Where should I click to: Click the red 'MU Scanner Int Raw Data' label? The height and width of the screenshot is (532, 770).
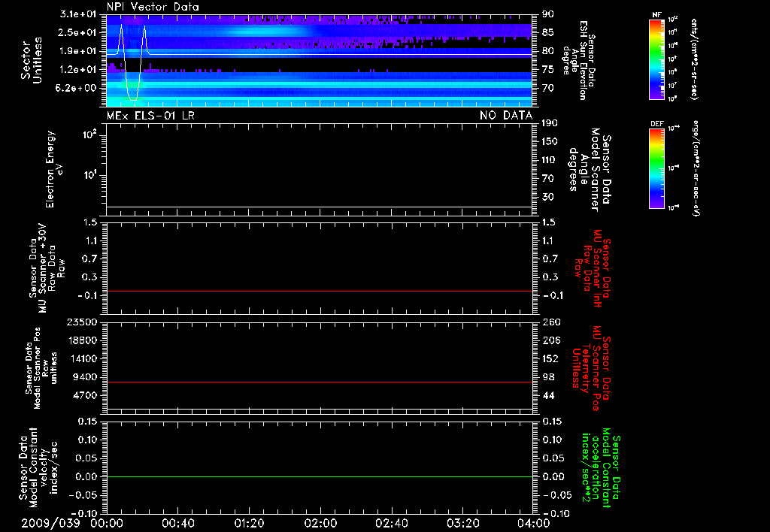[x=593, y=268]
